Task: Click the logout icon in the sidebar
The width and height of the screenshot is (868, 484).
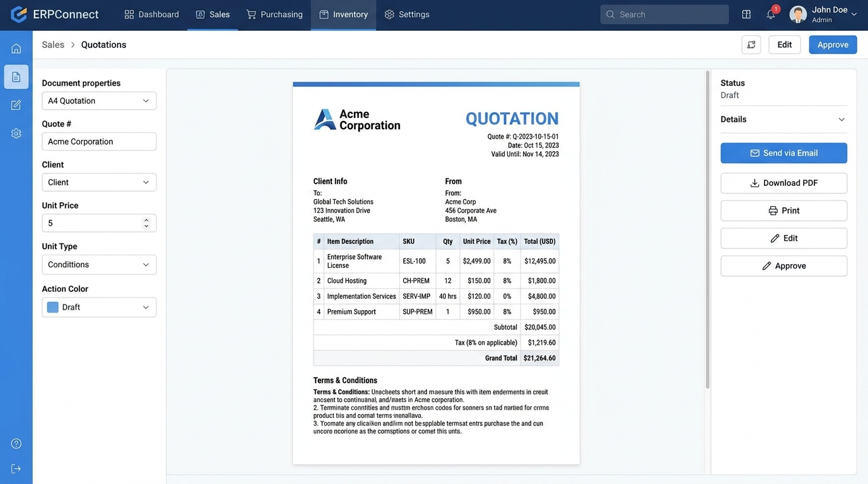Action: point(16,469)
